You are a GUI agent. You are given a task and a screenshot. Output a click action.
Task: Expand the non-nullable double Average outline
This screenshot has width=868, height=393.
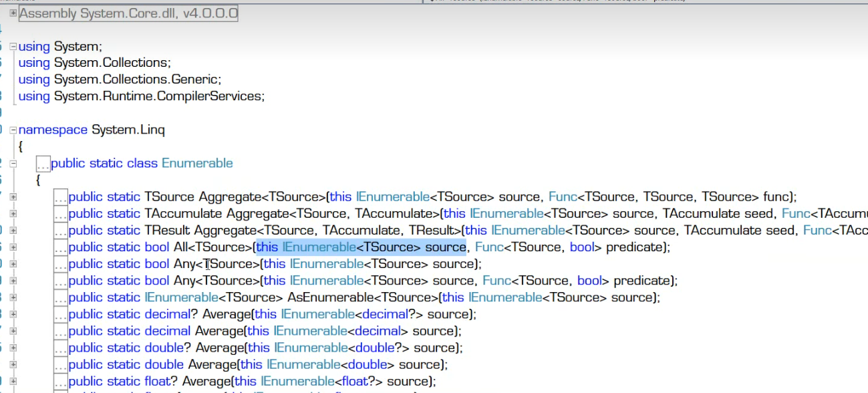pyautogui.click(x=13, y=364)
